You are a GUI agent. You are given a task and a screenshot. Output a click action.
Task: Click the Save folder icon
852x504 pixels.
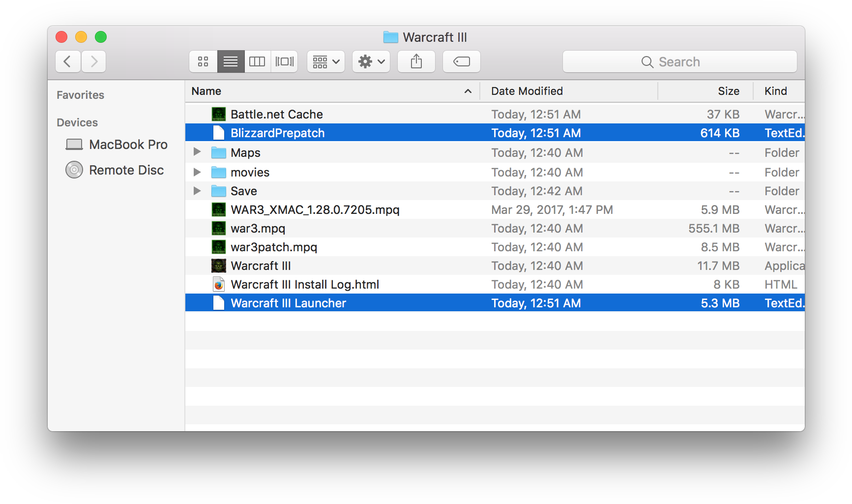pos(219,191)
